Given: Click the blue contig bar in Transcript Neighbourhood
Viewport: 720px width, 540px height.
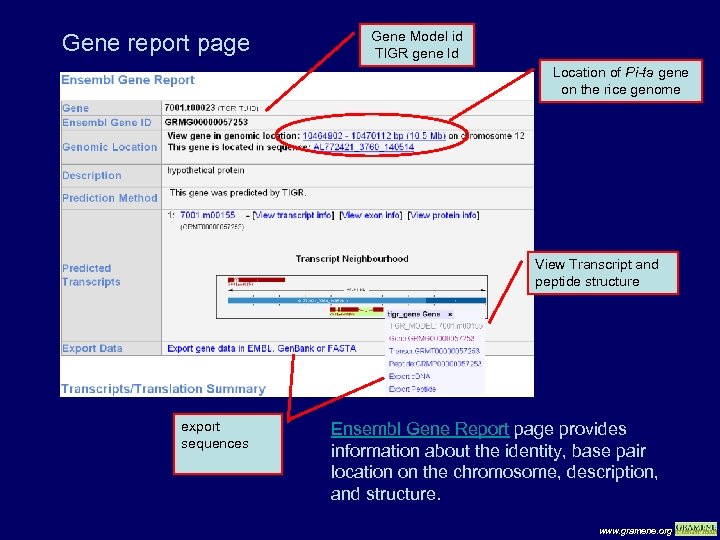Looking at the screenshot, I should [x=357, y=300].
